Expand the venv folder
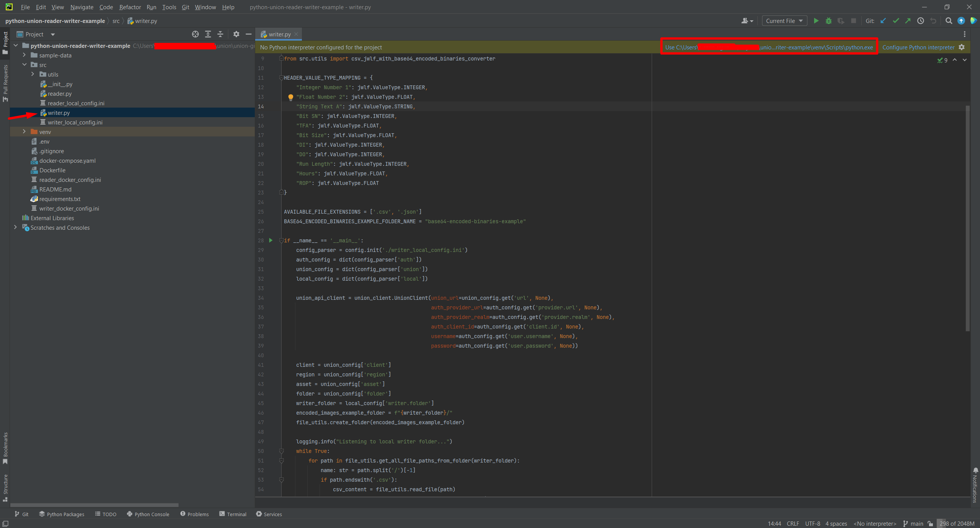 point(24,131)
